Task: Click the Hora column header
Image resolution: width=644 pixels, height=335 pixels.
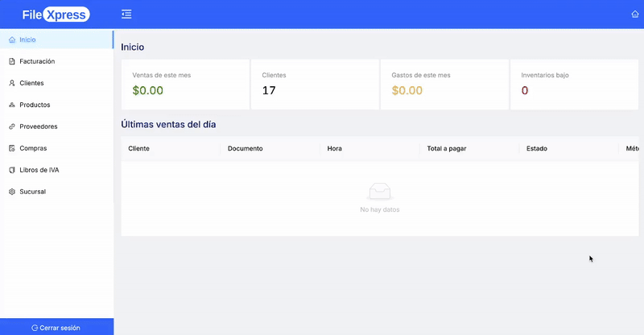Action: pyautogui.click(x=369, y=148)
